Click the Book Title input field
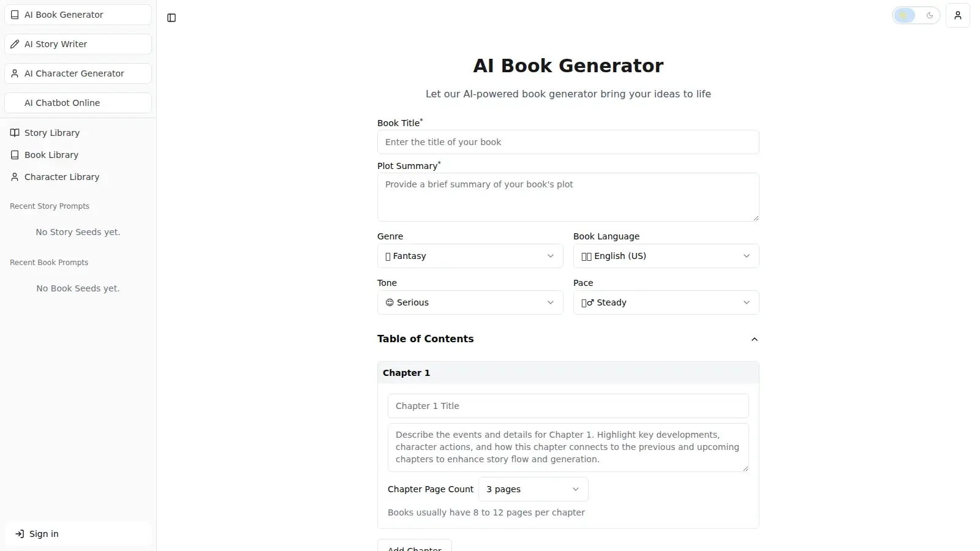The width and height of the screenshot is (980, 551). point(568,142)
